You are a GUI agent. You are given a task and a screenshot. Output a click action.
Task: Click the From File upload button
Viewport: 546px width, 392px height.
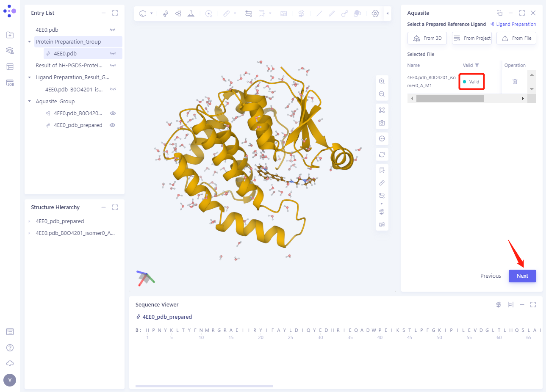(516, 38)
